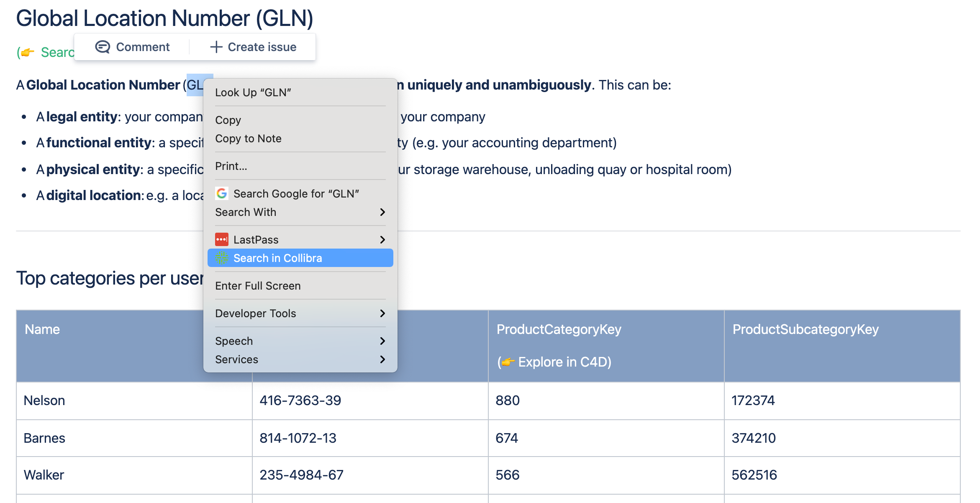Click the Collibra icon beside Search in Collibra
980x503 pixels.
pyautogui.click(x=222, y=258)
